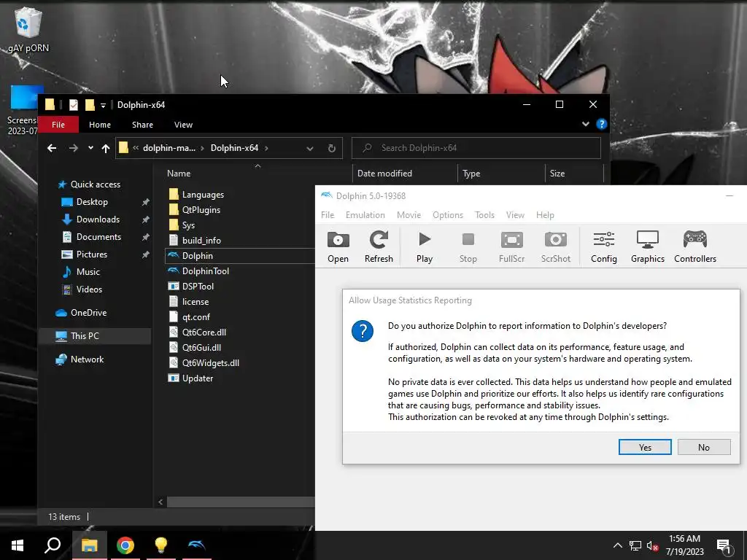Open Documents in the navigation pane
This screenshot has width=747, height=560.
(92, 237)
